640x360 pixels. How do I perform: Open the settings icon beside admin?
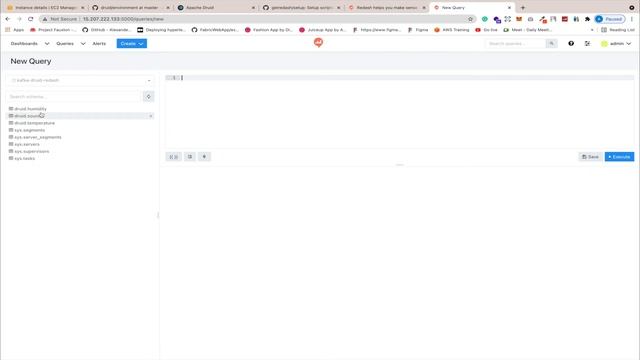[587, 44]
